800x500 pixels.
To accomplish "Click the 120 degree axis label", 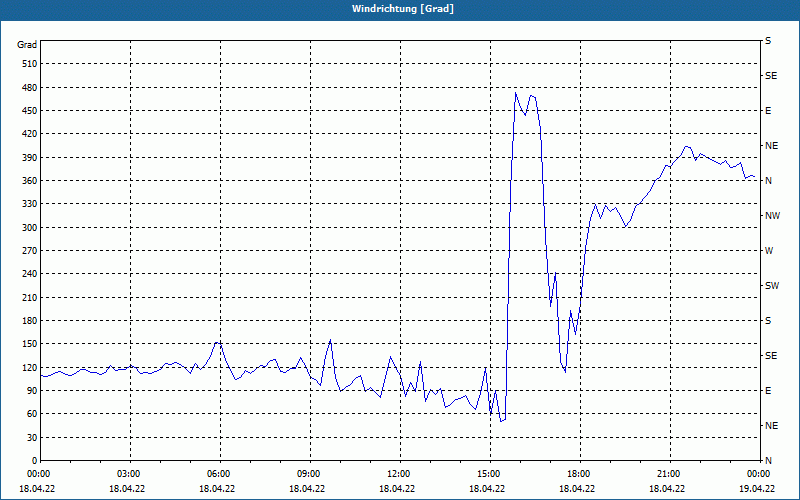I will point(30,367).
